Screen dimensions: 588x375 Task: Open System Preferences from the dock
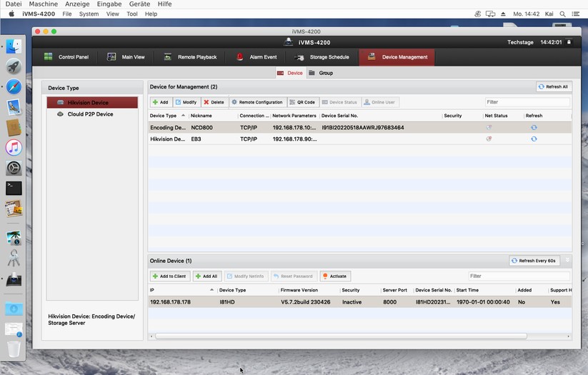coord(14,168)
